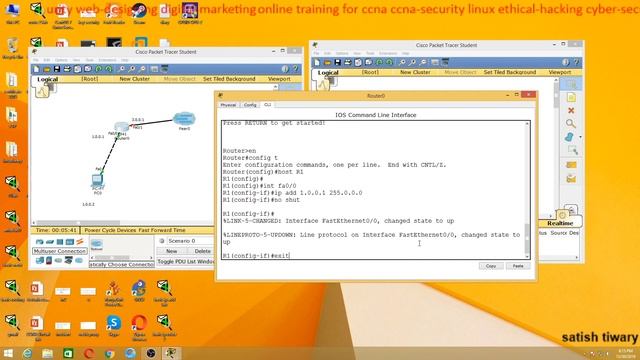Screen dimensions: 640x360
Task: Open Custom Devices Dialog icon in left window
Action: click(x=165, y=69)
